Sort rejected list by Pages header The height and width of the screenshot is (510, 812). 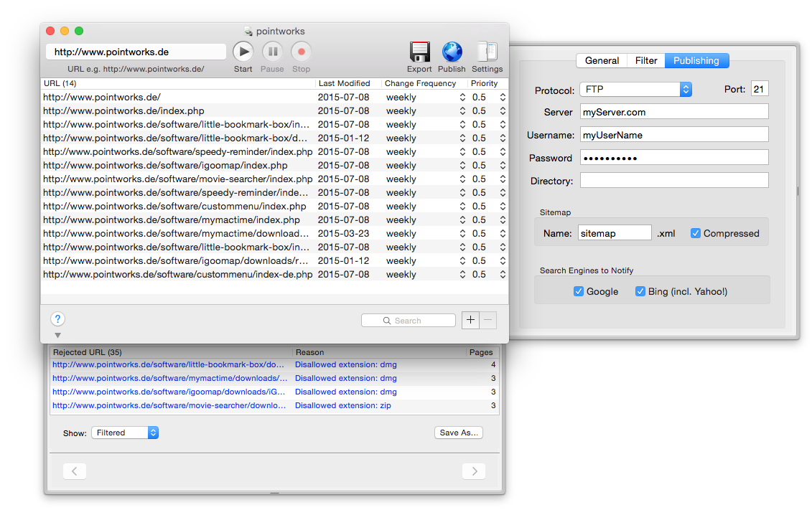(x=482, y=352)
